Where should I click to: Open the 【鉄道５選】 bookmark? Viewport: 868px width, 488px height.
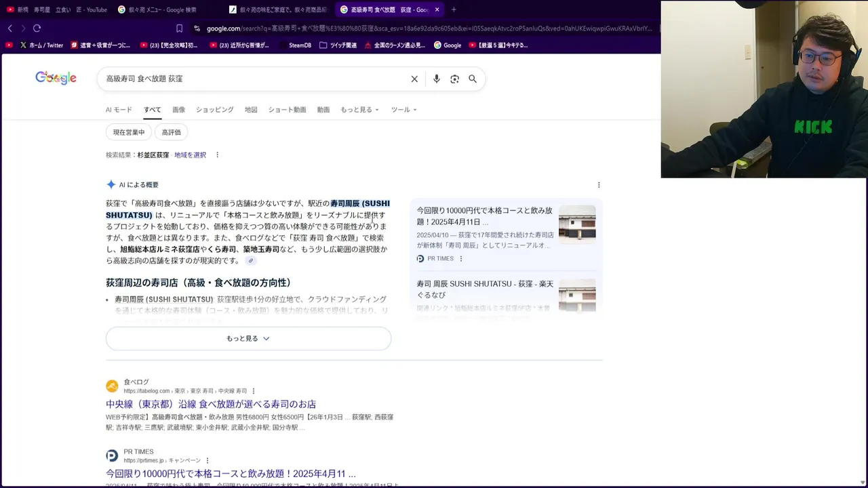498,45
